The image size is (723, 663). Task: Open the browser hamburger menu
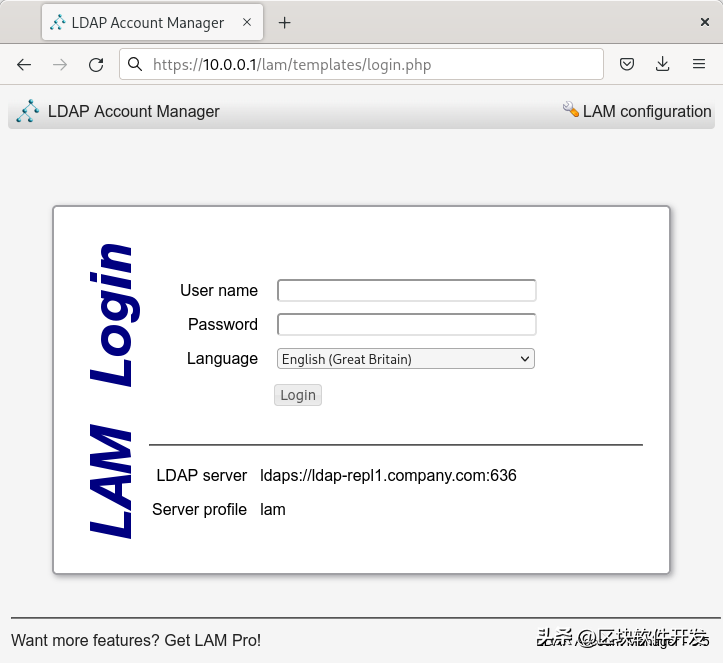[699, 64]
